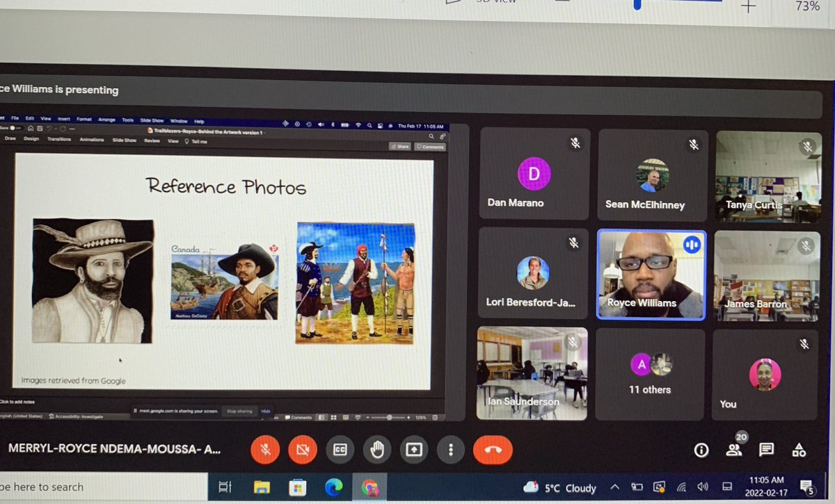The image size is (835, 504).
Task: Select Dan Marano's participant tile
Action: [x=534, y=174]
